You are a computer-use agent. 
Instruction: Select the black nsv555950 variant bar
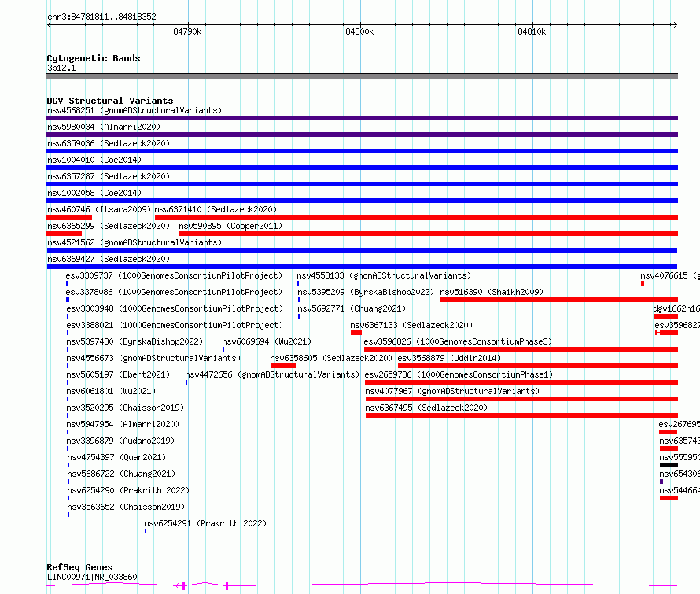pyautogui.click(x=669, y=465)
